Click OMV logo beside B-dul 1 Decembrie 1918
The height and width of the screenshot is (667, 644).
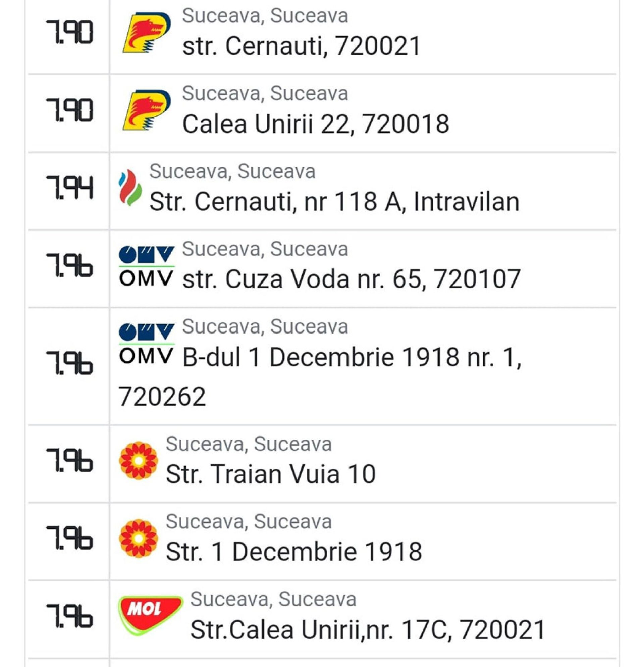tap(147, 343)
